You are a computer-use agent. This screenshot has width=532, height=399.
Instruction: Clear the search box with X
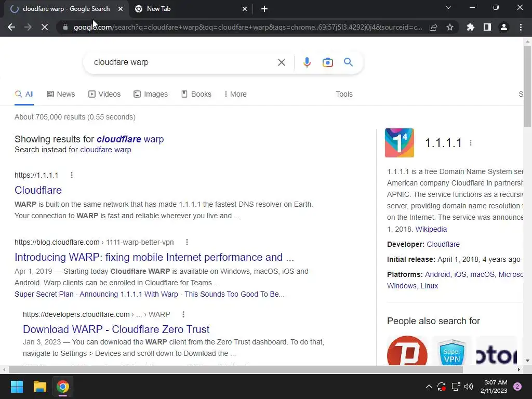coord(281,62)
